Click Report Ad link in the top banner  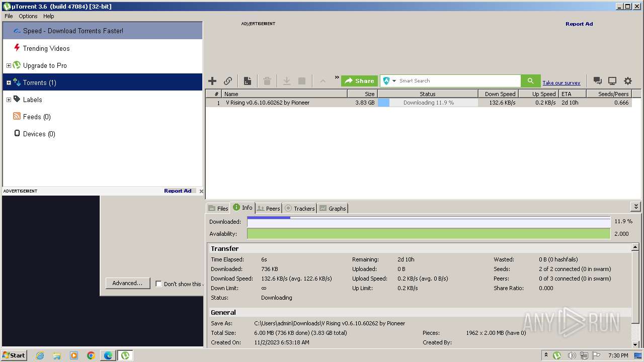pos(579,24)
